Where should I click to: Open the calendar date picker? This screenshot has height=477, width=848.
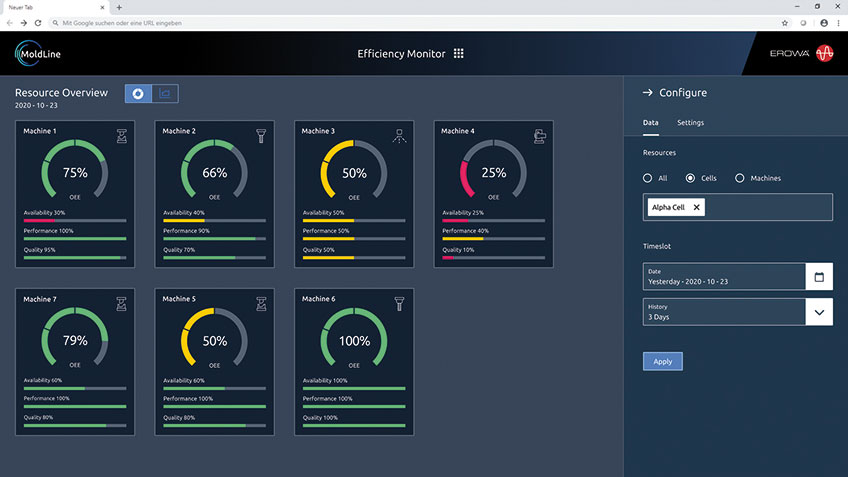tap(819, 277)
